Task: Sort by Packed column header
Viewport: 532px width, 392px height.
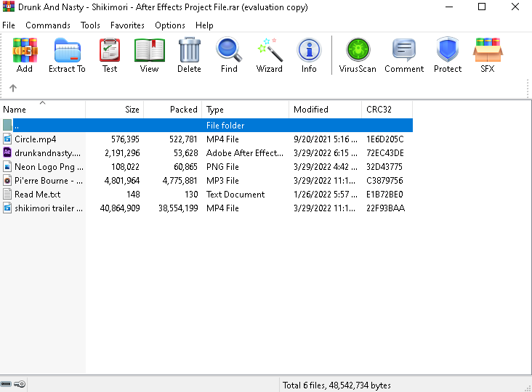Action: 173,109
